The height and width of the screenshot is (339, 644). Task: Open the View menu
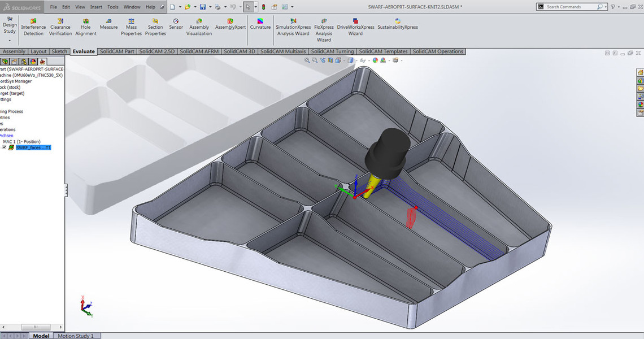[80, 7]
